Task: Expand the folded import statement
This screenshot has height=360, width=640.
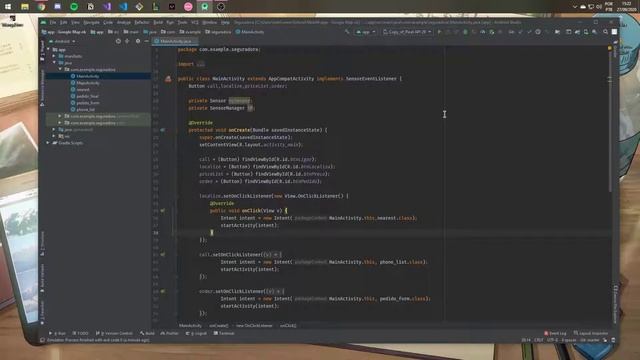Action: (200, 64)
